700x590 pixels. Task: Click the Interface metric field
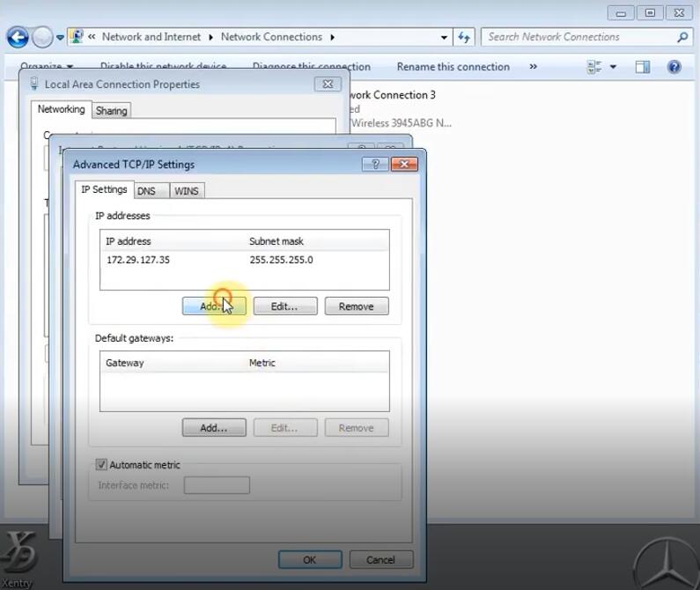point(217,485)
